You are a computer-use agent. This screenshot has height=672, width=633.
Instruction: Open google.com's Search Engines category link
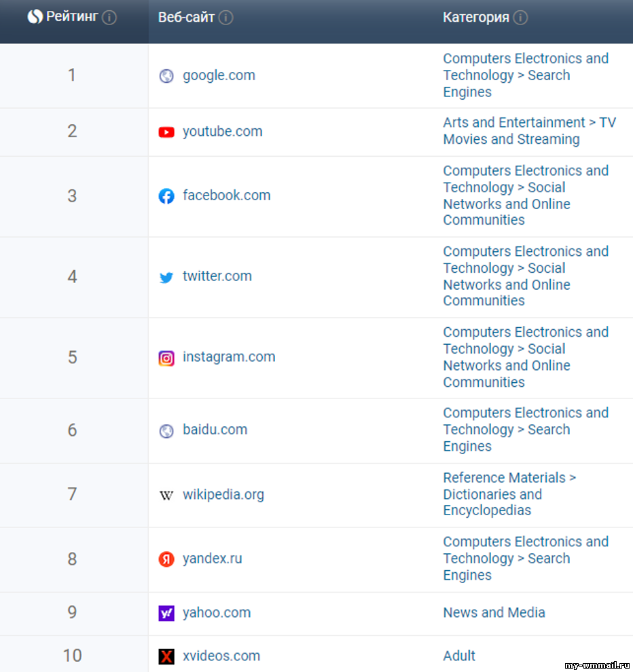pos(526,75)
